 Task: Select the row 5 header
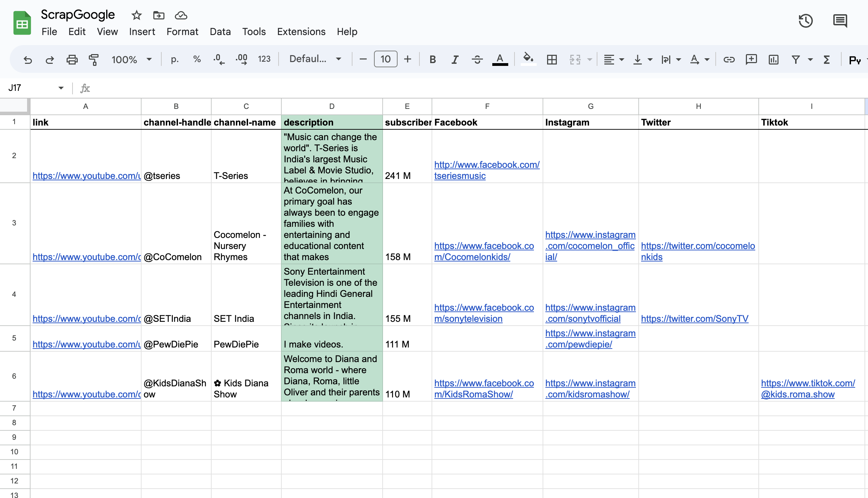[x=14, y=338]
